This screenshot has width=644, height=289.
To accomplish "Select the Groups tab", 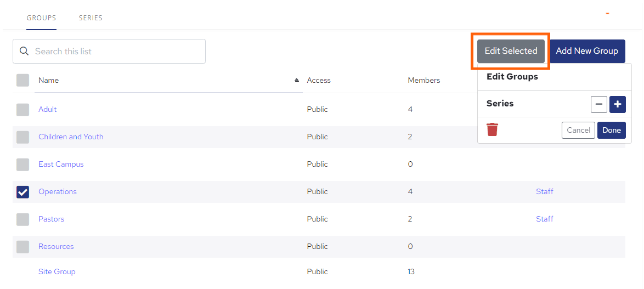I will 41,18.
